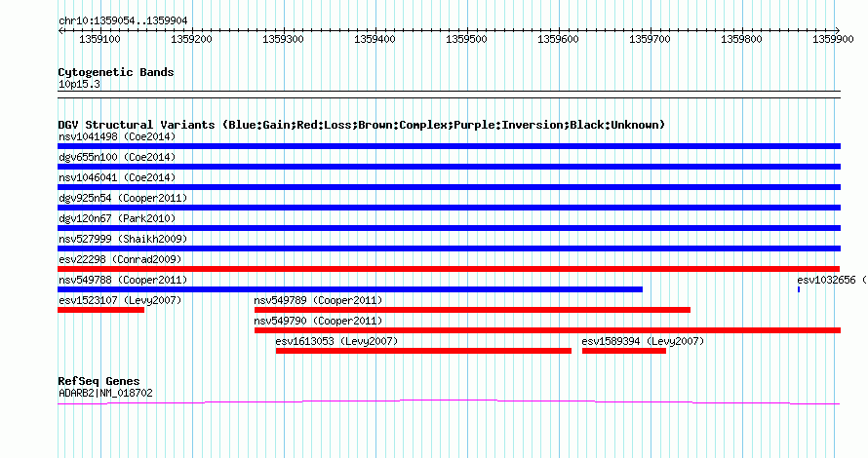Select the ADARB2 NM_018702 magenta gene line
The width and height of the screenshot is (868, 458).
449,402
